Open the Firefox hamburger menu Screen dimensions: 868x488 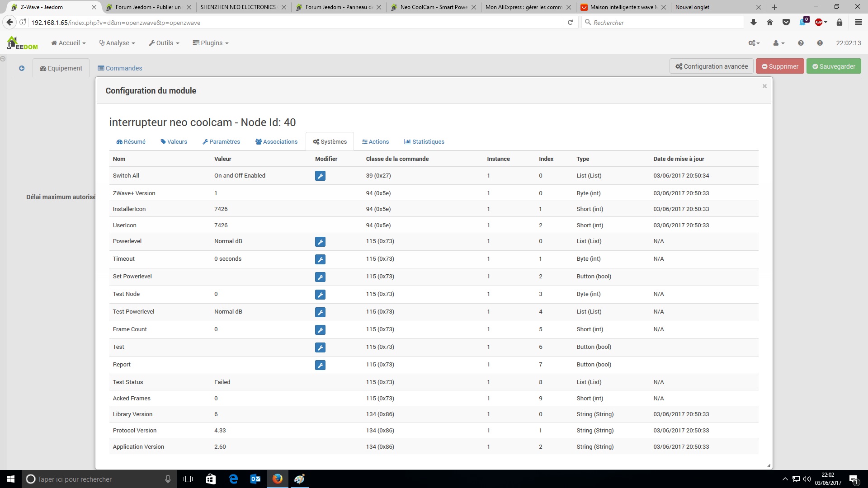click(x=859, y=22)
